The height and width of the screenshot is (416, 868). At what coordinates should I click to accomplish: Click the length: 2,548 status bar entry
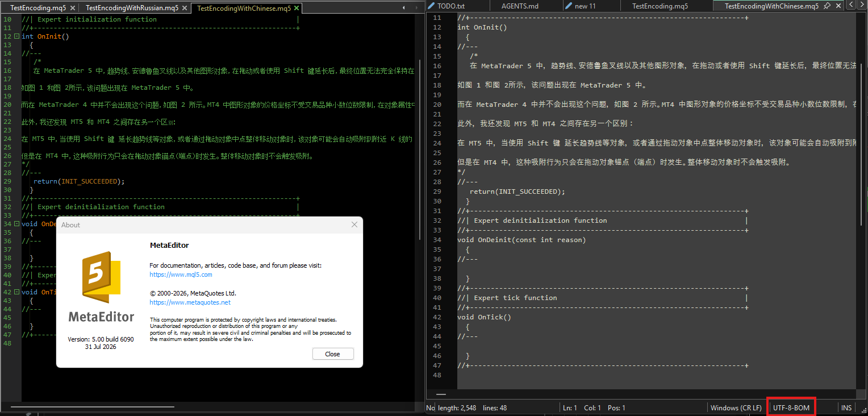coord(457,407)
